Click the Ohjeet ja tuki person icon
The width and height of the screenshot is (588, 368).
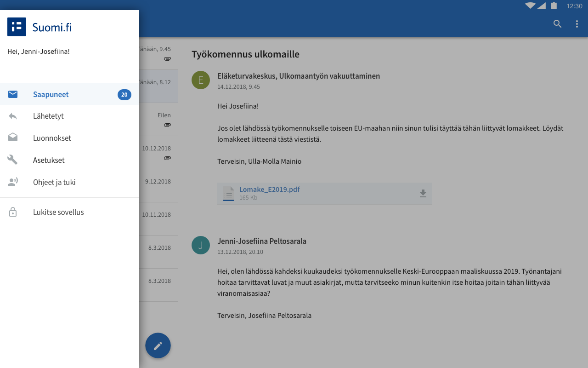[x=13, y=182]
